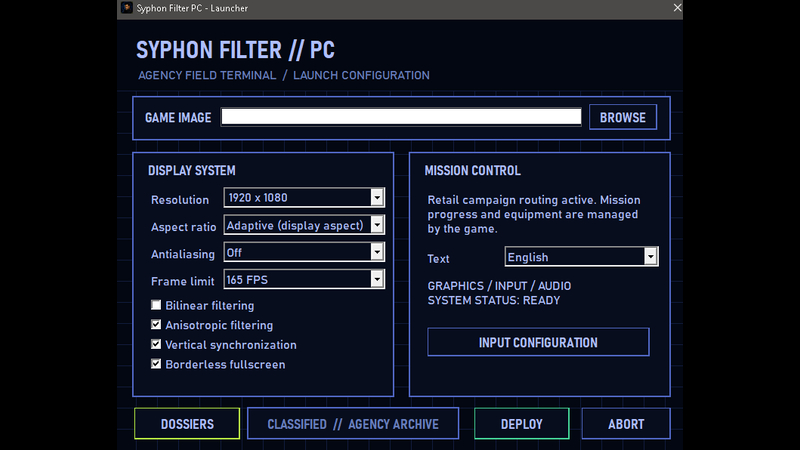Open the Text language dropdown
This screenshot has width=800, height=450.
pyautogui.click(x=581, y=257)
